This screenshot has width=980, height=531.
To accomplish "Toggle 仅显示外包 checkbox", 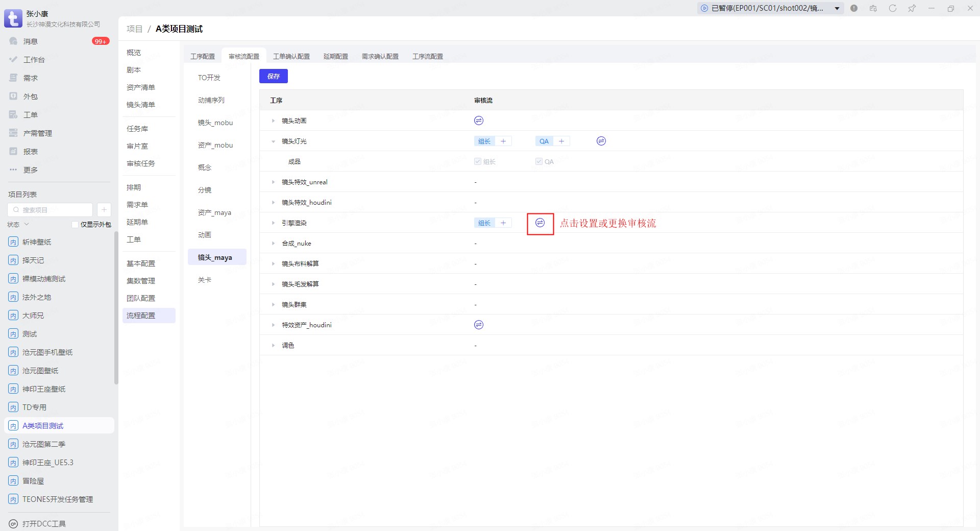I will coord(75,225).
